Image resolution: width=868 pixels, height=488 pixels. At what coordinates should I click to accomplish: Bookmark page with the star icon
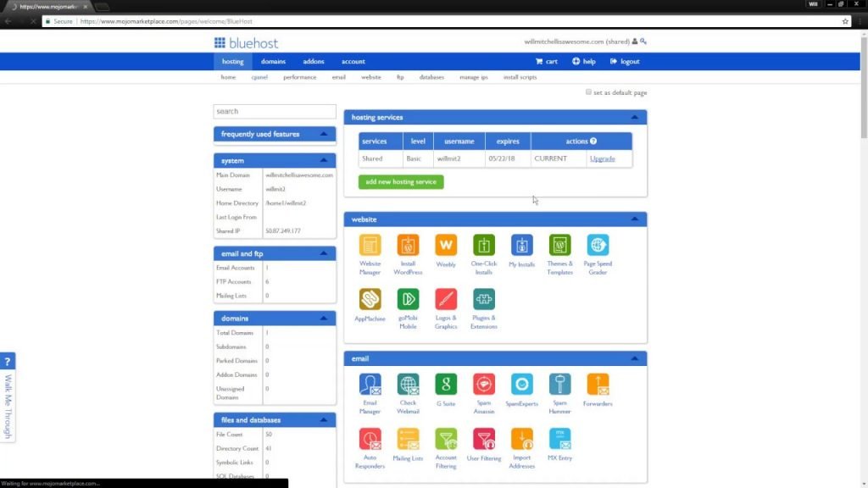pyautogui.click(x=845, y=21)
